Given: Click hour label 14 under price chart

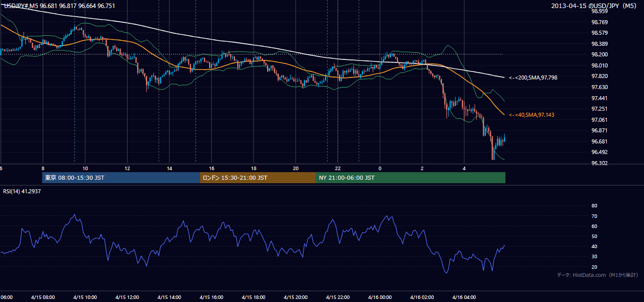Looking at the screenshot, I should coord(169,168).
